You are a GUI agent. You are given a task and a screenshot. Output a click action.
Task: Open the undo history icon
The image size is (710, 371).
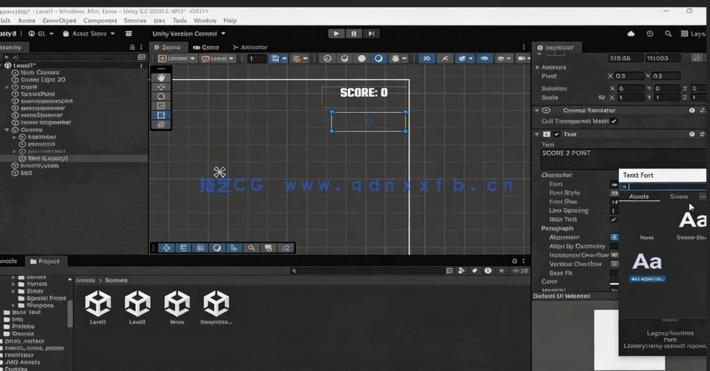tap(650, 34)
